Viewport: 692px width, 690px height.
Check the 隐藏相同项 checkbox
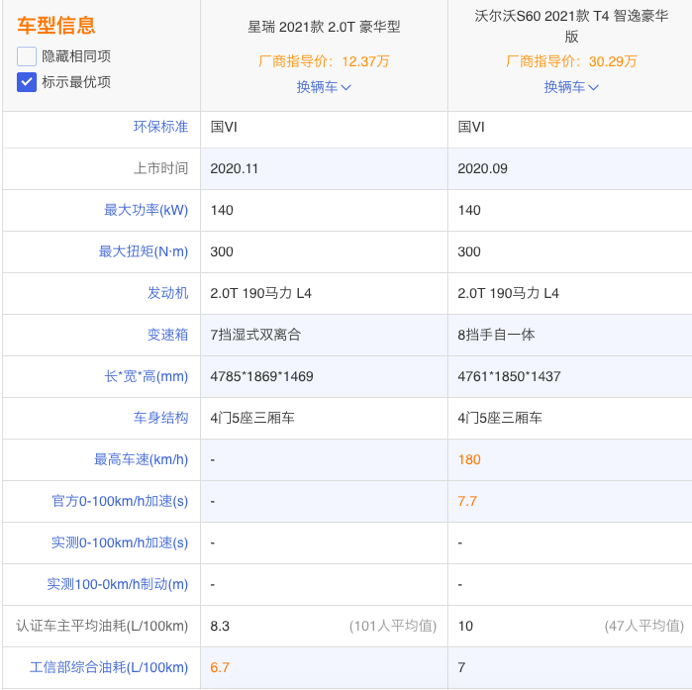coord(27,57)
